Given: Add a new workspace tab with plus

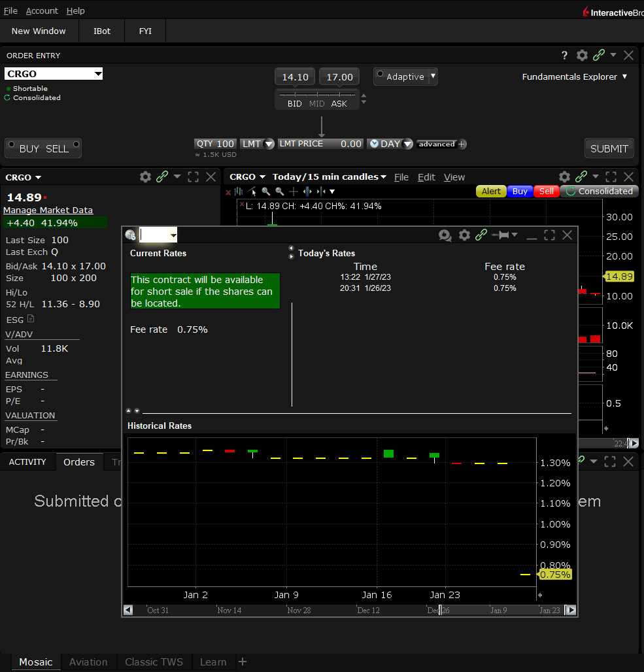Looking at the screenshot, I should tap(243, 662).
